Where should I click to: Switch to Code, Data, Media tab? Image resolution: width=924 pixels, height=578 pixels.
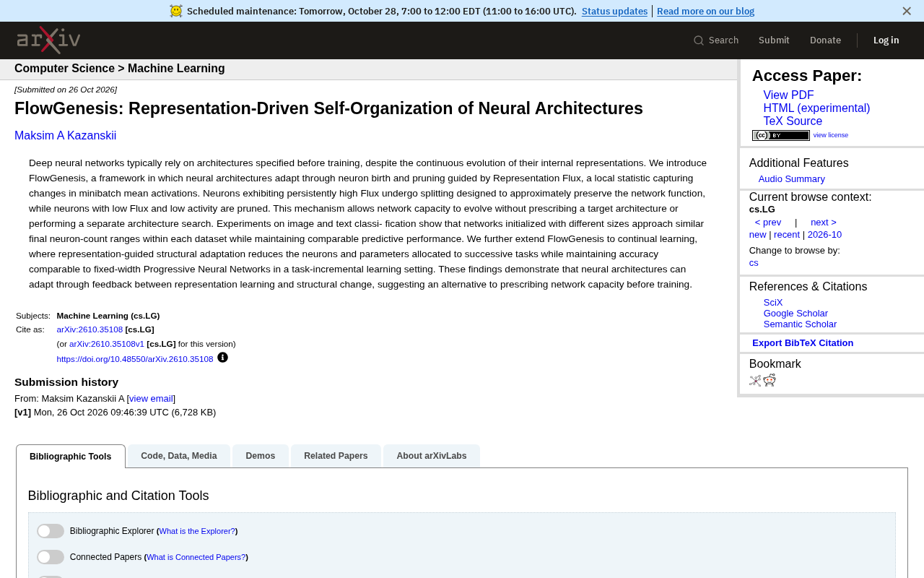click(x=179, y=456)
